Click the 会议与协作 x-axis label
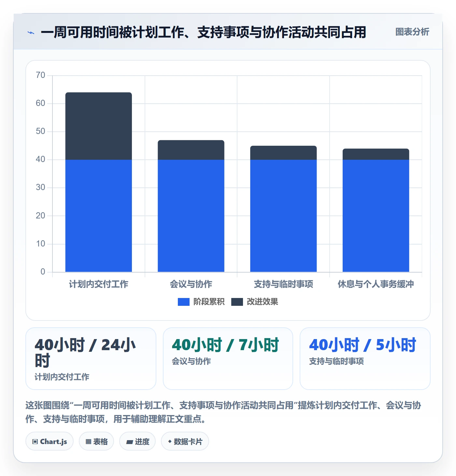The image size is (456, 476). pos(191,284)
